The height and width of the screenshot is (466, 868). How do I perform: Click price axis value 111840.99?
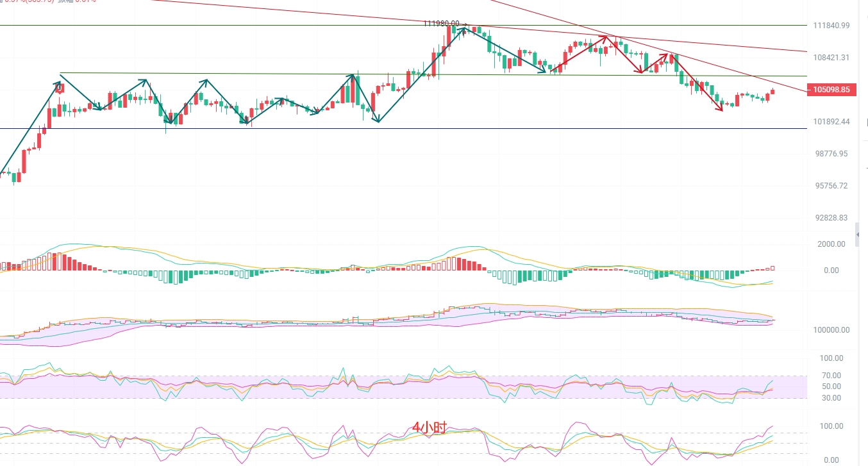[x=831, y=26]
